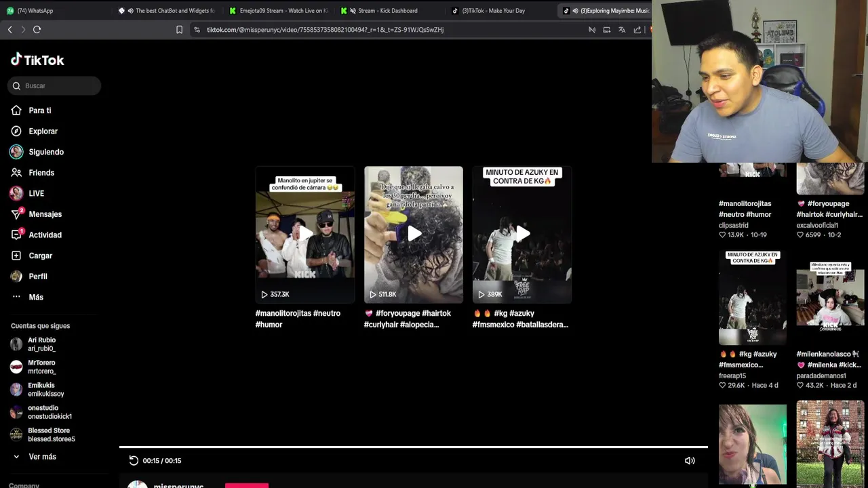Click the #foryoupage #hairtok caption under center video
The width and height of the screenshot is (868, 488).
(408, 319)
